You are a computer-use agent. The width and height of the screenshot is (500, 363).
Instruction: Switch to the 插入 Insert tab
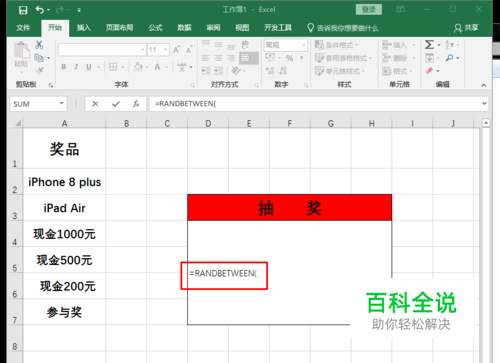pos(84,28)
